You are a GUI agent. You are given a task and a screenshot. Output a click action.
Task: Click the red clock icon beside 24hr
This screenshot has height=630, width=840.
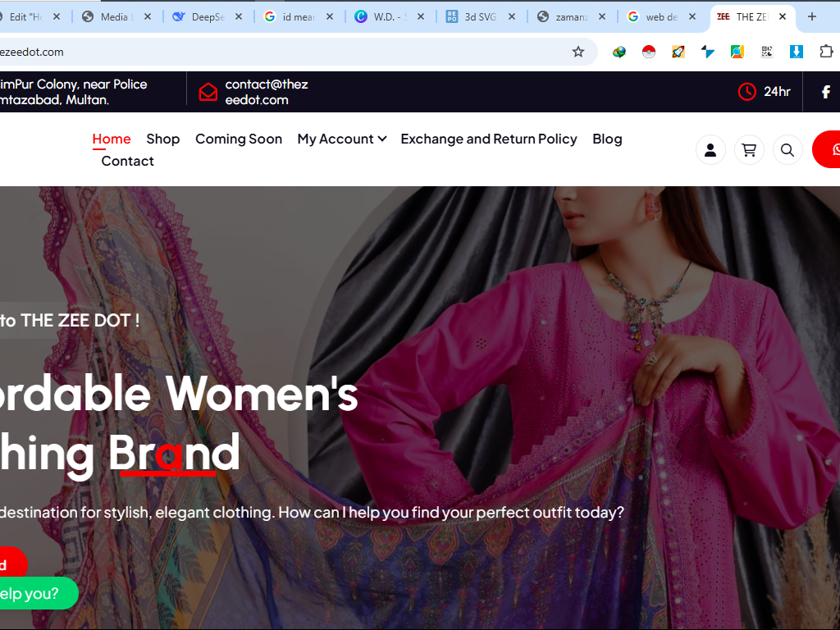point(746,92)
